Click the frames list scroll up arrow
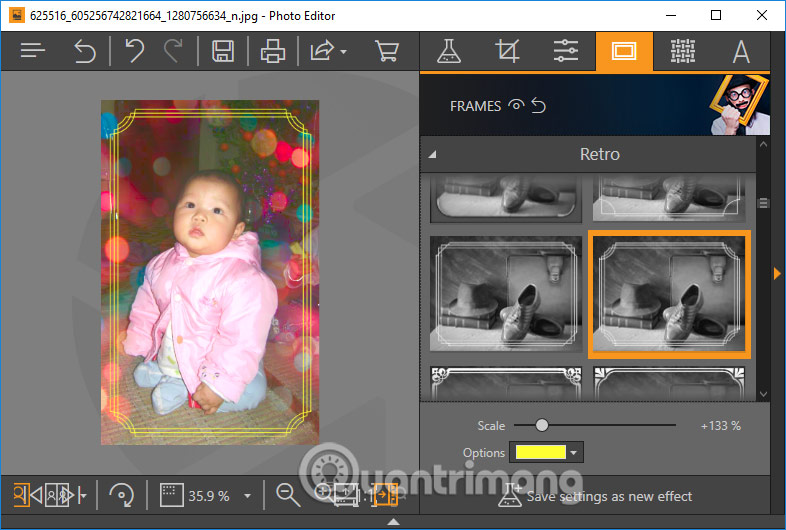786x530 pixels. pyautogui.click(x=763, y=145)
